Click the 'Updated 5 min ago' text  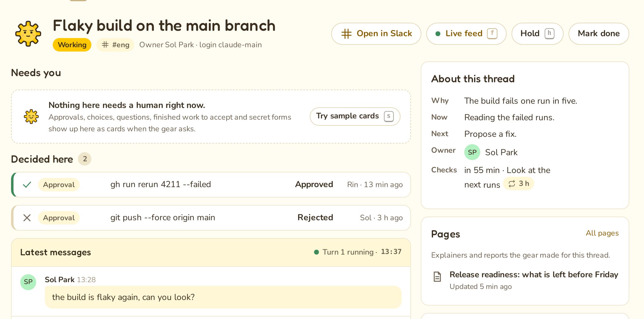(x=481, y=286)
